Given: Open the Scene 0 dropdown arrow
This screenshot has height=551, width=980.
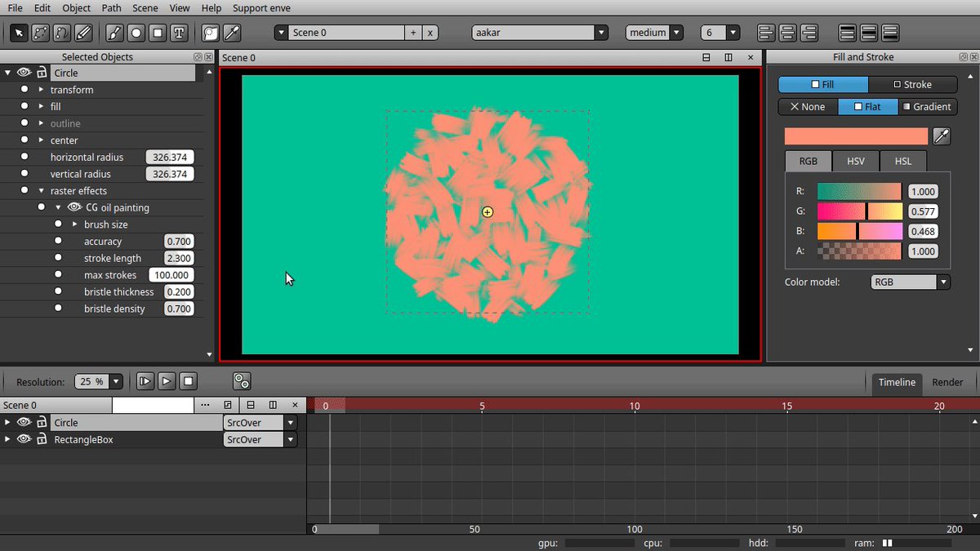Looking at the screenshot, I should pyautogui.click(x=282, y=33).
